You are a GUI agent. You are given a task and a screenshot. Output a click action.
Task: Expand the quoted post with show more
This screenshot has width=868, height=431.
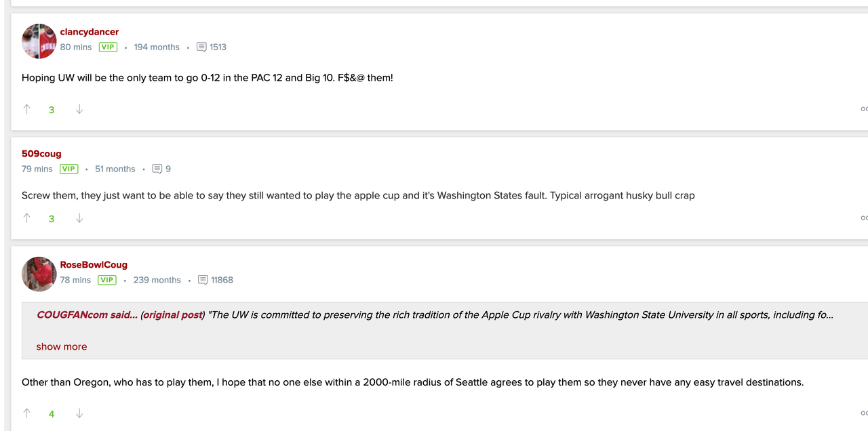click(61, 346)
